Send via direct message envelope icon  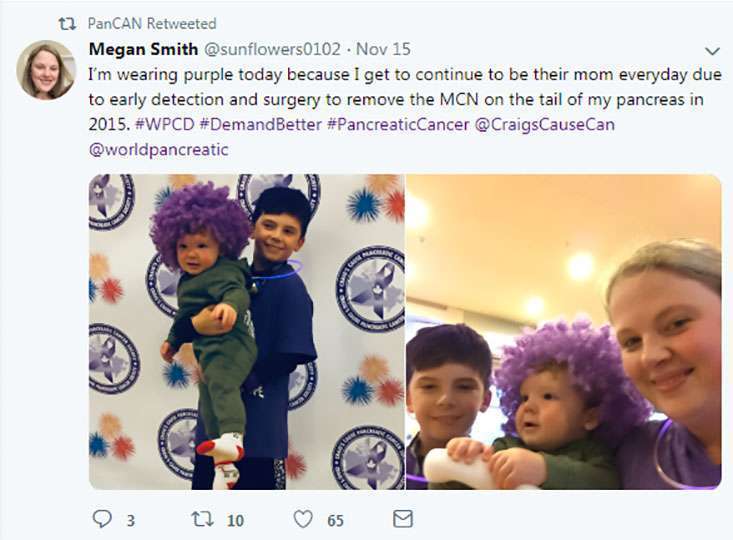[403, 519]
